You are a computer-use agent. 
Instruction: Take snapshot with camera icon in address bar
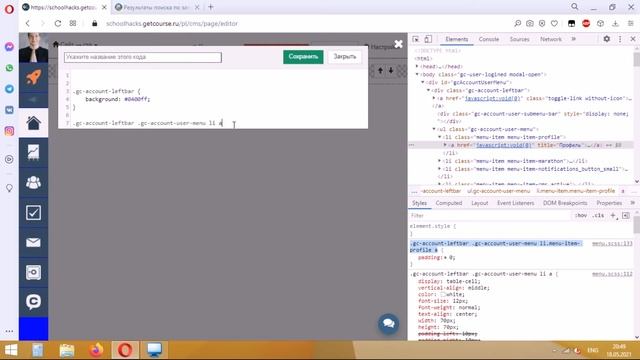pyautogui.click(x=530, y=24)
